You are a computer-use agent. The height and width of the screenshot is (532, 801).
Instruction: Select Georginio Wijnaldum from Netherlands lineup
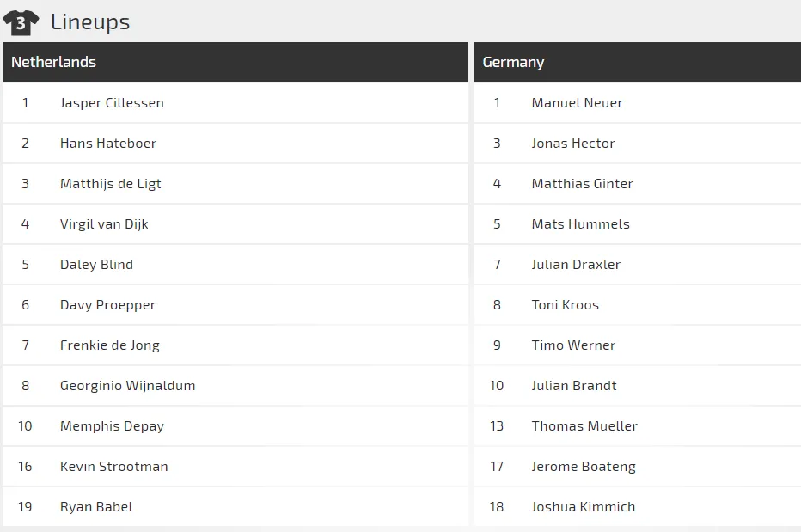click(127, 386)
